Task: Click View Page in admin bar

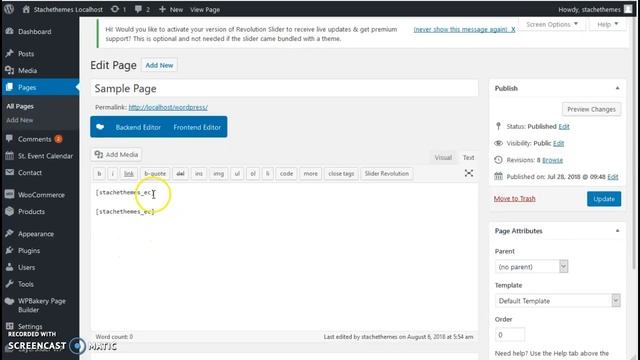Action: click(x=205, y=9)
